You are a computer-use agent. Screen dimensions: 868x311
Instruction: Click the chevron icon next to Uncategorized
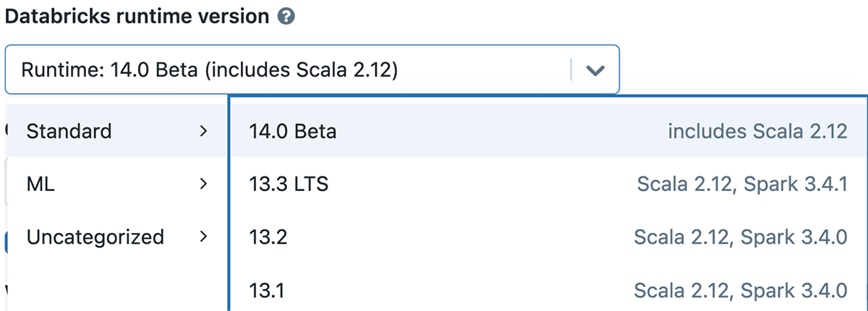[203, 237]
